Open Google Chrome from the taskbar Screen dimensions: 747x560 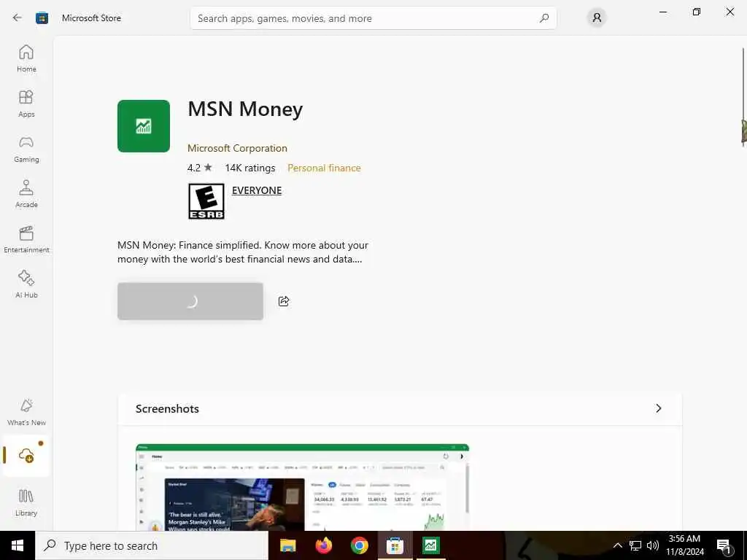point(359,545)
